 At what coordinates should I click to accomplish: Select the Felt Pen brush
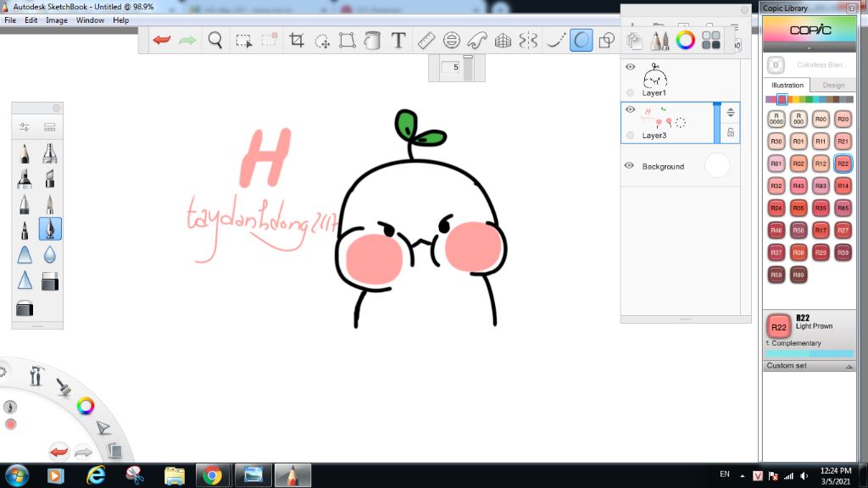[25, 229]
